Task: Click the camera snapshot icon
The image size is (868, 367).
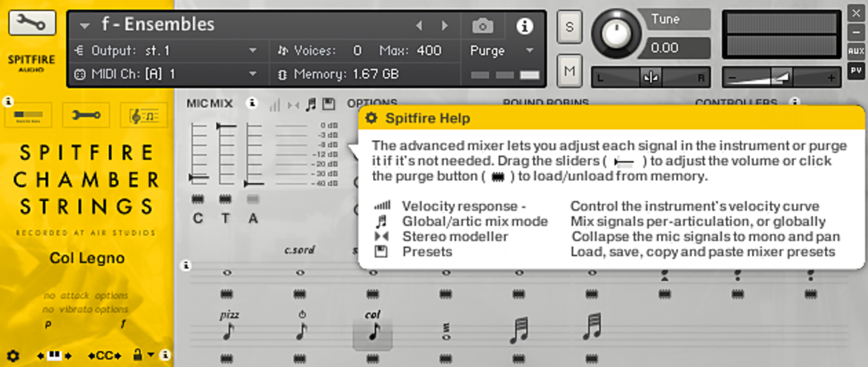Action: [x=483, y=25]
